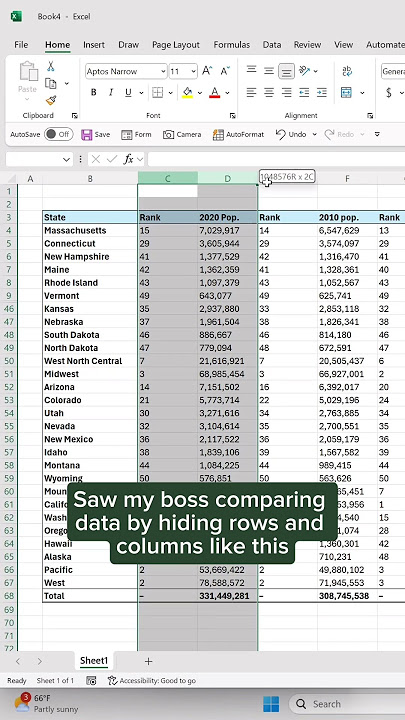Decrease the indent

tap(304, 92)
